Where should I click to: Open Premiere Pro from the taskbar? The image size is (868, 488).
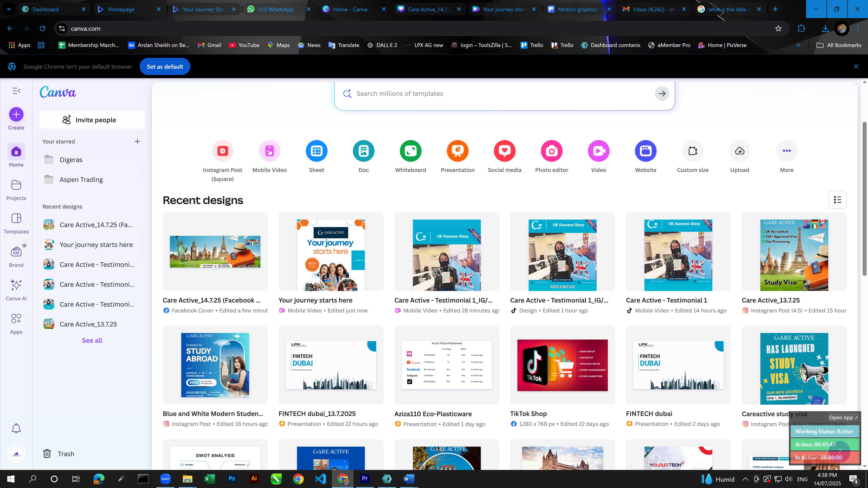pyautogui.click(x=365, y=479)
